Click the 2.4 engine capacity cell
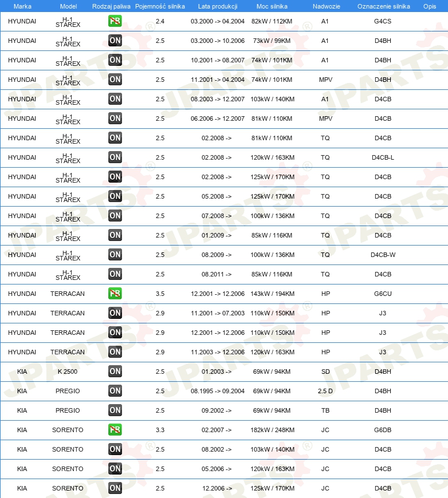The image size is (448, 498). (x=160, y=21)
